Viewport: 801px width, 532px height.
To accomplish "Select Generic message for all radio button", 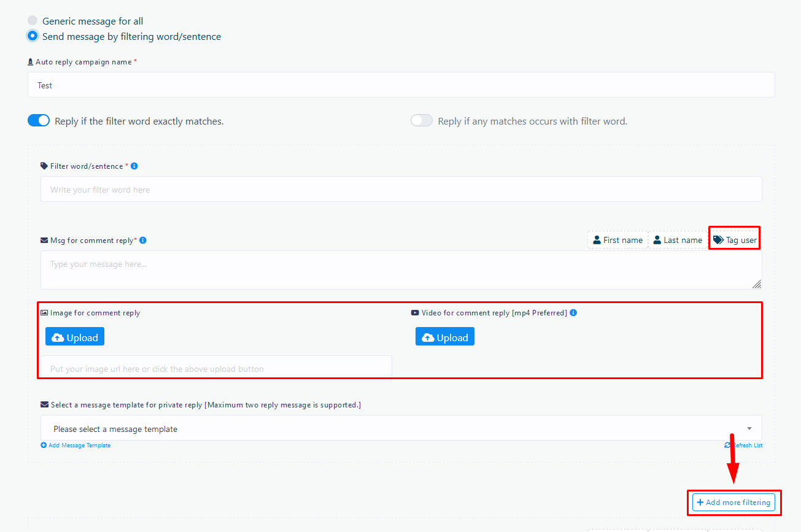I will click(33, 21).
